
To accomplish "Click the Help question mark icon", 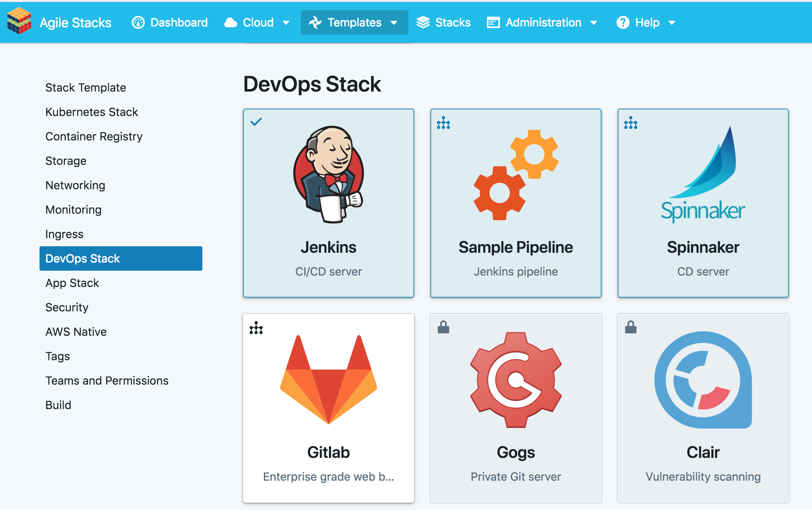I will (x=623, y=22).
